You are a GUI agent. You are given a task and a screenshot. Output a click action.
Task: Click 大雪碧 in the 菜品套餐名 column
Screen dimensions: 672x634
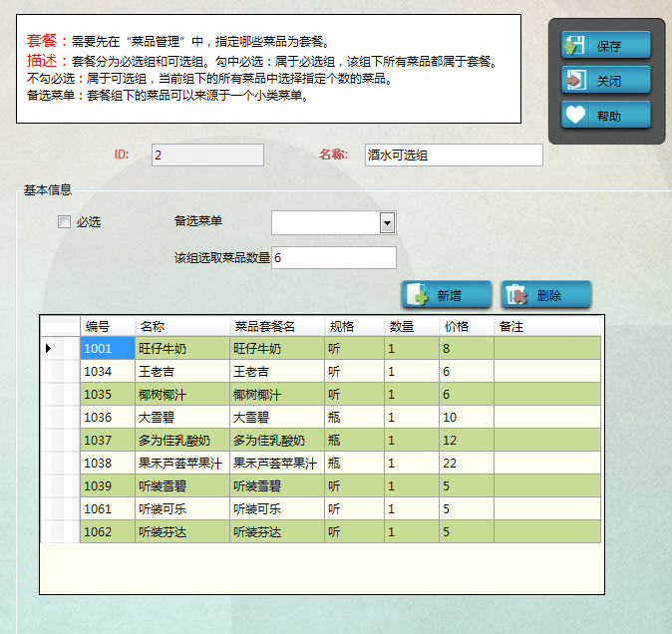tap(277, 418)
